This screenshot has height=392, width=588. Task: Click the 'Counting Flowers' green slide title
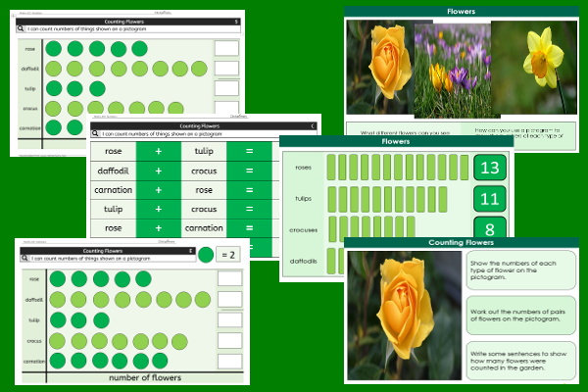pyautogui.click(x=462, y=242)
